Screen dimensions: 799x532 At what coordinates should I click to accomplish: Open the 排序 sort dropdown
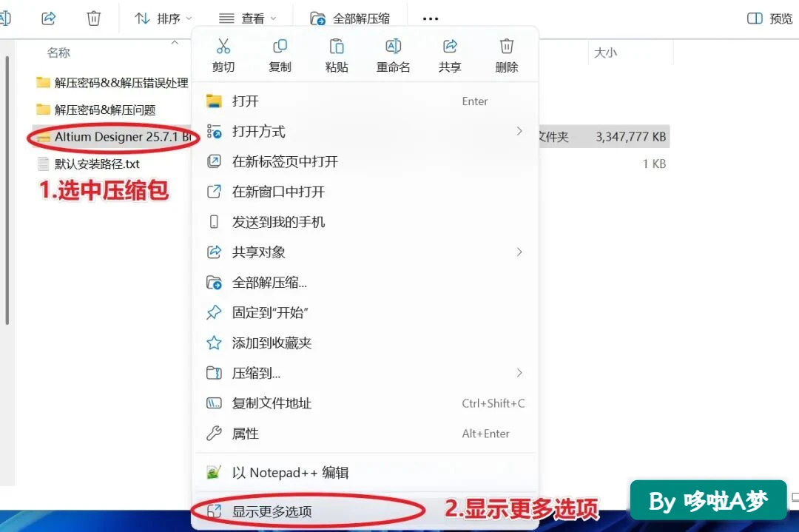click(x=163, y=18)
